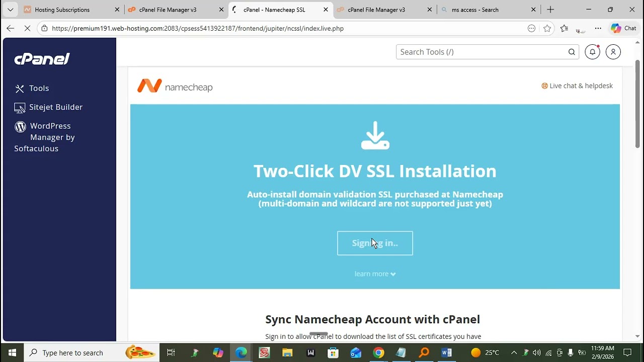
Task: Open Task View from taskbar
Action: 171,352
